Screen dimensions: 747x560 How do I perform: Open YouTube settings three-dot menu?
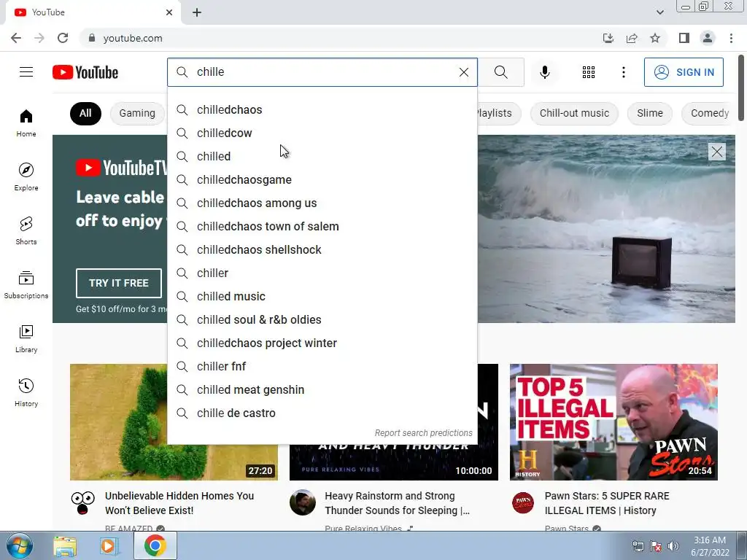(623, 72)
